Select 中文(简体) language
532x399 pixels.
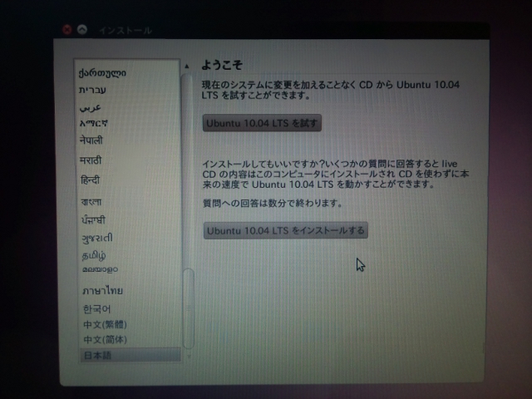coord(105,339)
